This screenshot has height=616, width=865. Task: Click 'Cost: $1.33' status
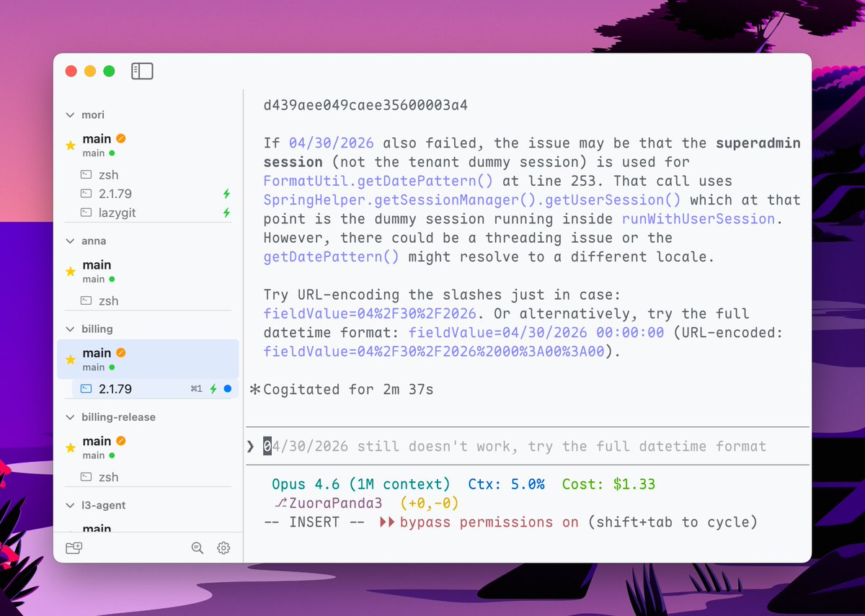(x=608, y=484)
